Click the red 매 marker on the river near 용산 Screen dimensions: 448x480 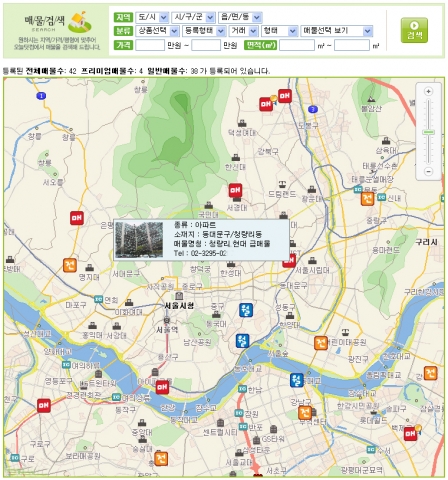[x=162, y=387]
